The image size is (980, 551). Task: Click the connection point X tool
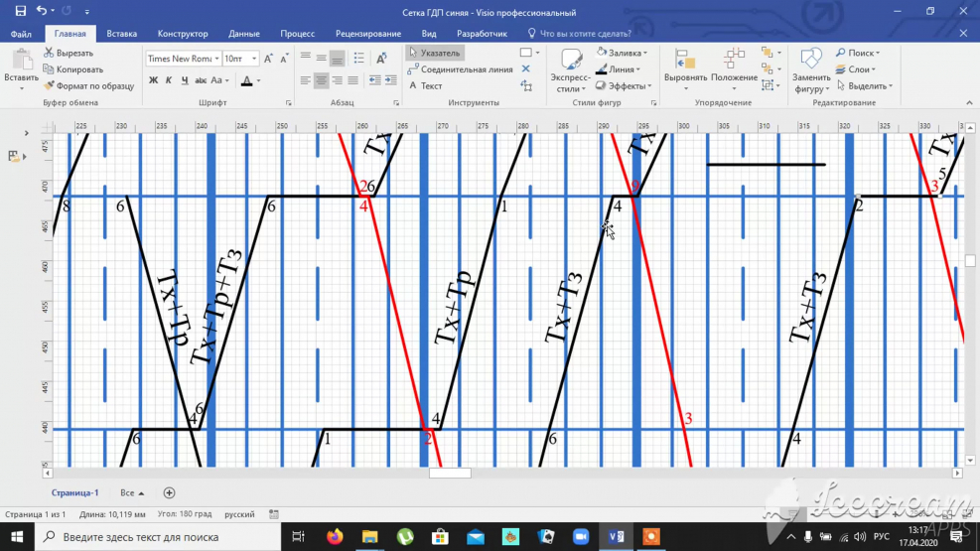[x=525, y=69]
